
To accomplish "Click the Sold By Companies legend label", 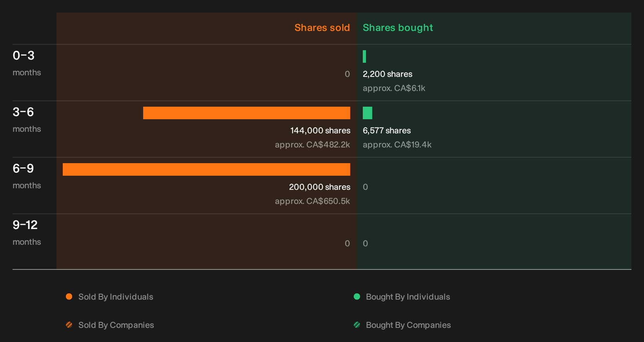I will pyautogui.click(x=116, y=325).
